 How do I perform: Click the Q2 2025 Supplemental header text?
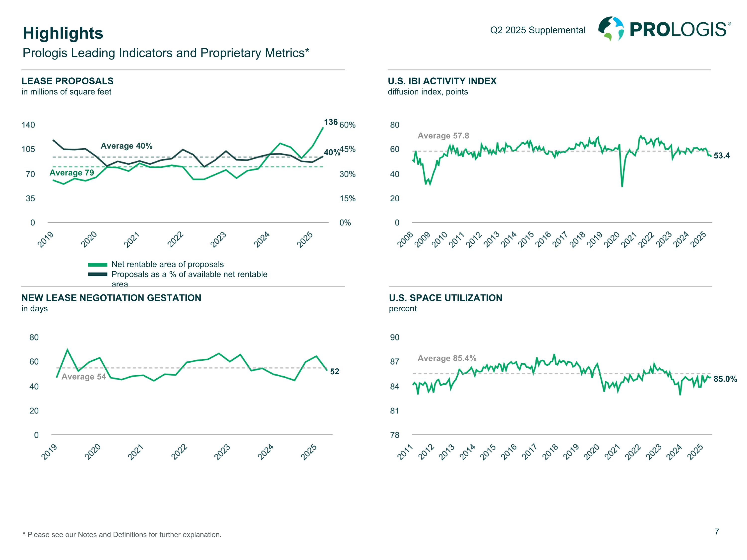coord(538,30)
